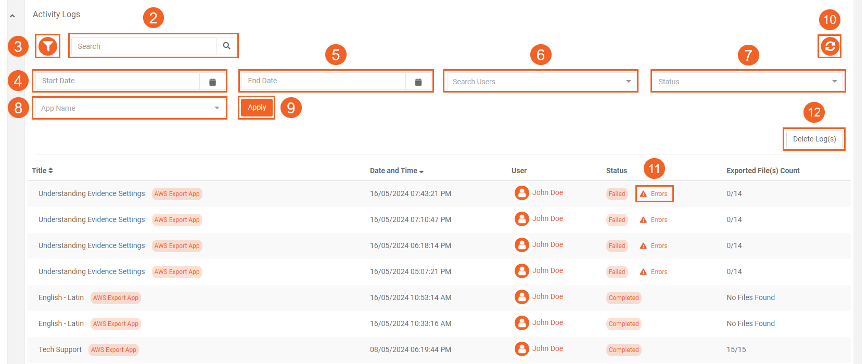Click John Doe link in last row
This screenshot has width=868, height=364.
pyautogui.click(x=547, y=348)
